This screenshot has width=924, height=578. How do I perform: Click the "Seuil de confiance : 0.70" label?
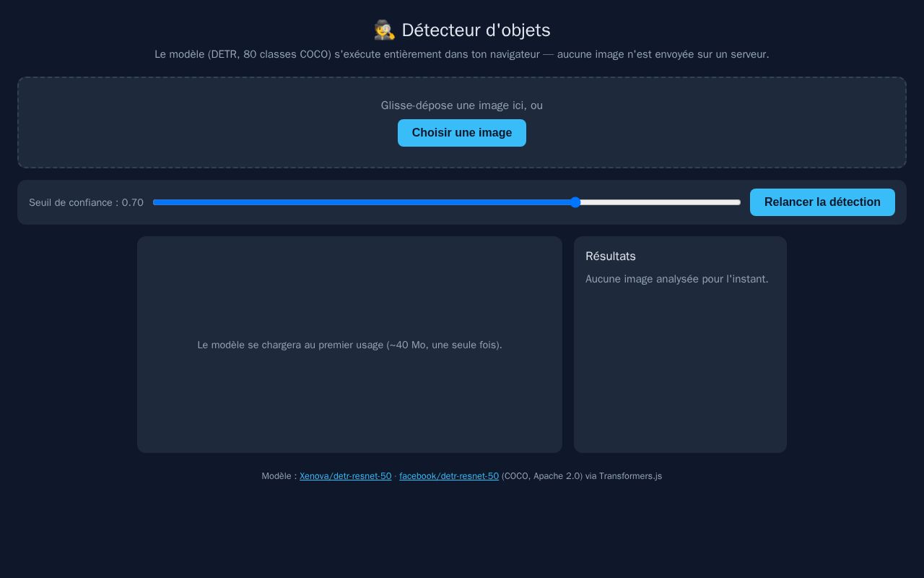(86, 202)
